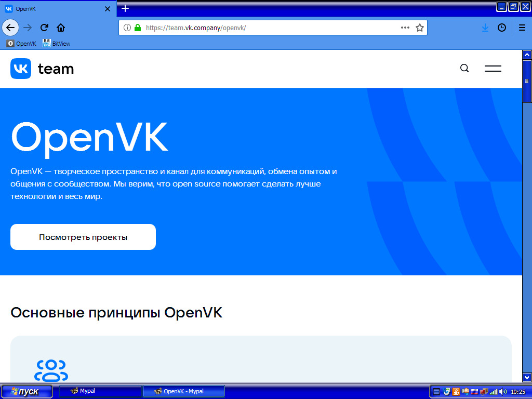Viewport: 532px width, 399px height.
Task: Open the volume speaker tray icon
Action: click(503, 392)
